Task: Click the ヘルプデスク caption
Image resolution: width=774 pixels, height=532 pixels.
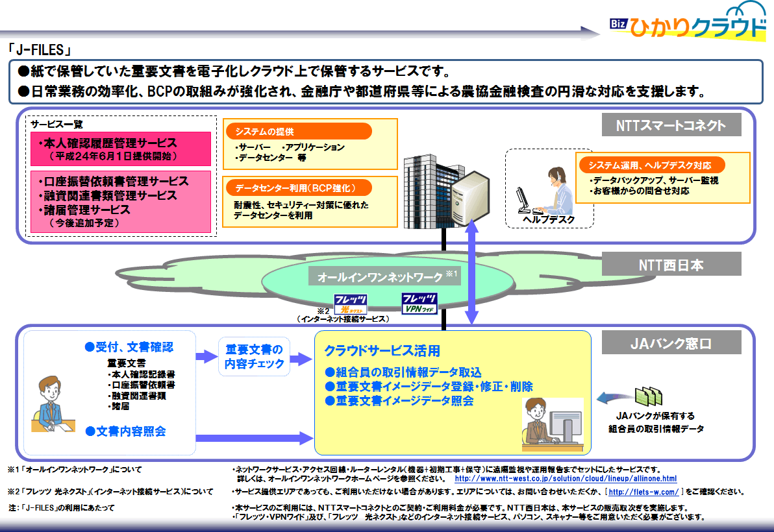Action: [549, 219]
